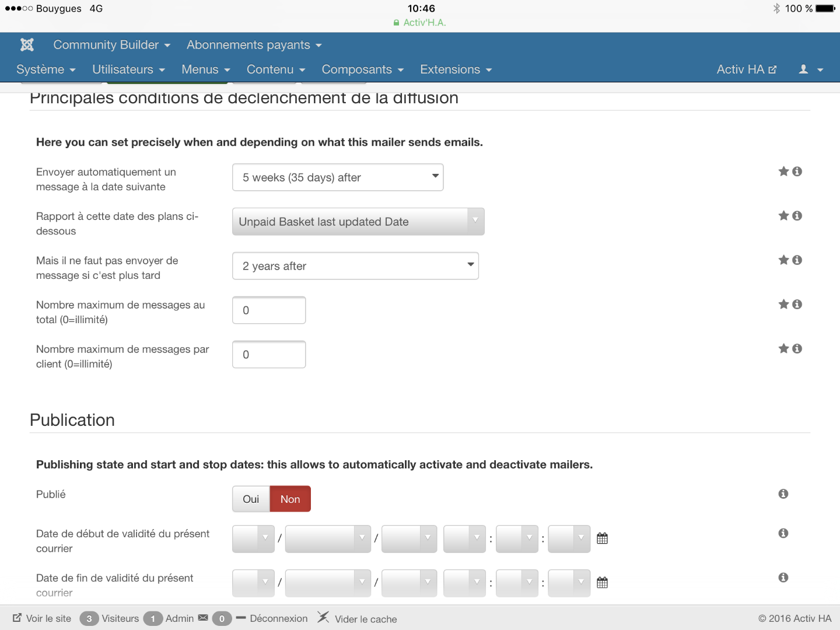The width and height of the screenshot is (840, 630).
Task: Open hour dropdown for start validity date
Action: pyautogui.click(x=464, y=538)
